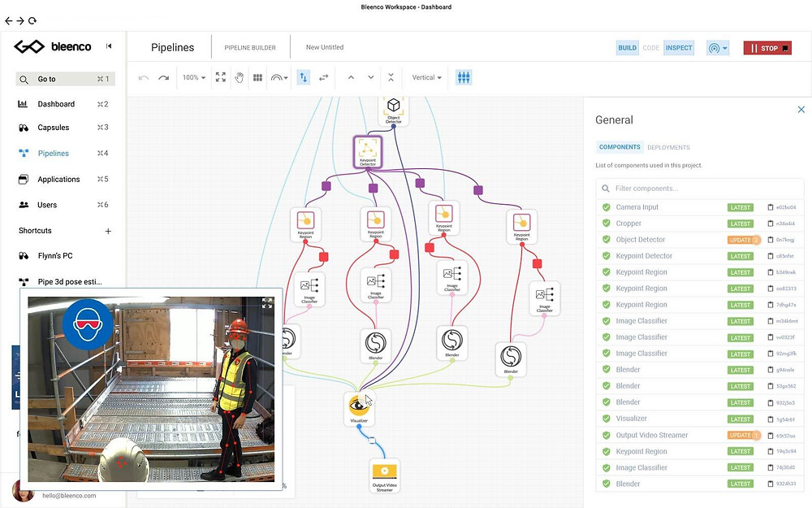Toggle horizontal flow direction arrows
Image resolution: width=812 pixels, height=508 pixels.
click(324, 77)
